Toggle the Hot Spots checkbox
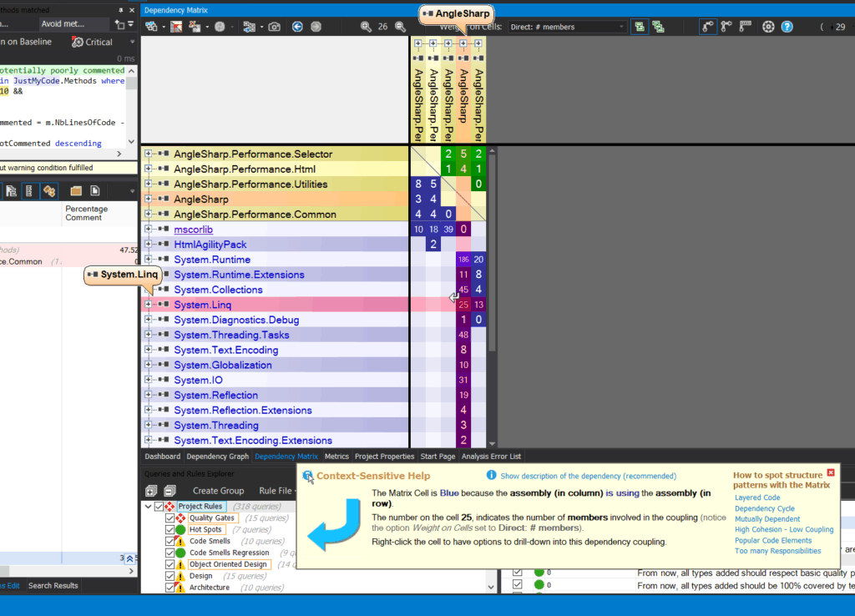 click(169, 529)
